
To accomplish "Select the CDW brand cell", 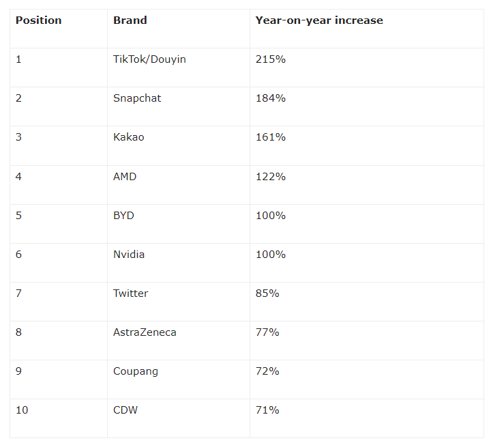I will pos(125,410).
